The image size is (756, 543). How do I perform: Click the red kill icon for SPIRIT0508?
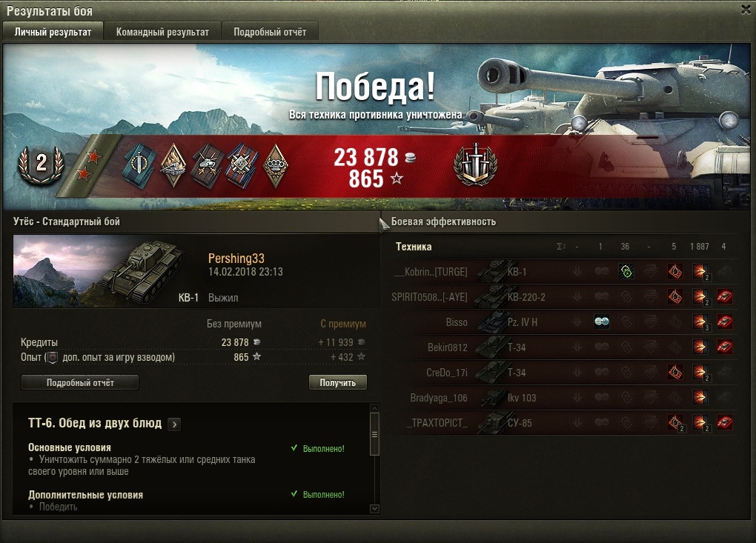point(724,297)
